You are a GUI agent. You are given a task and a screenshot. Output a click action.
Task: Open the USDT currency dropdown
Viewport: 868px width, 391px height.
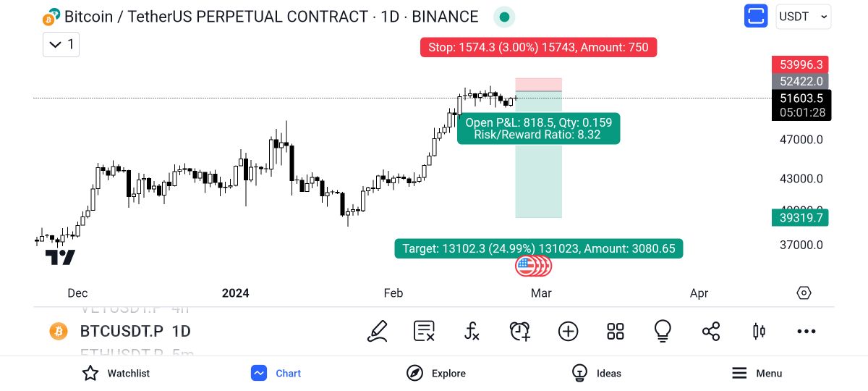[x=804, y=16]
